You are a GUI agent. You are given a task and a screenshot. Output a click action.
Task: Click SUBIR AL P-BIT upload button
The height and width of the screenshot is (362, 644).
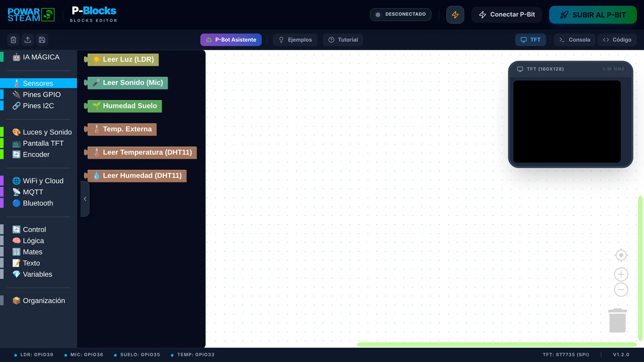coord(593,15)
